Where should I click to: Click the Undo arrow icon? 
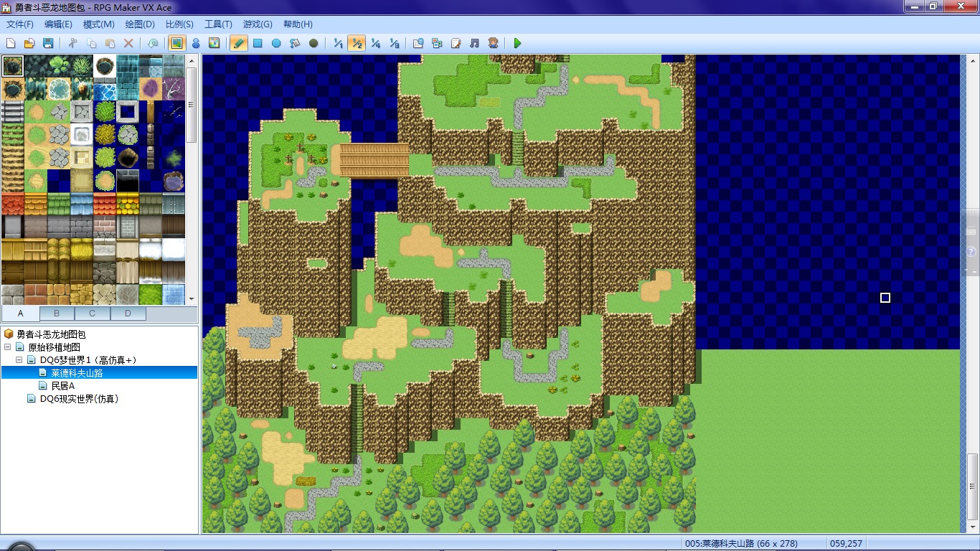153,43
